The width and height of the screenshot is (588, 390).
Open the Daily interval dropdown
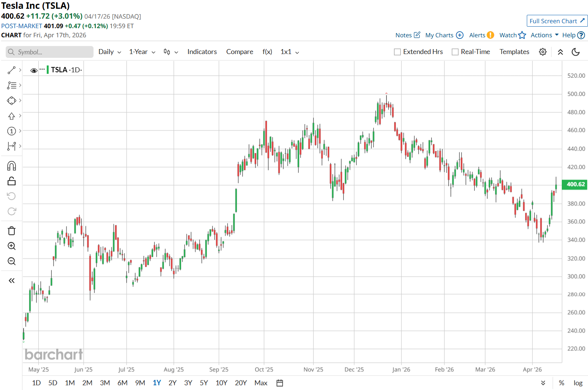point(109,52)
